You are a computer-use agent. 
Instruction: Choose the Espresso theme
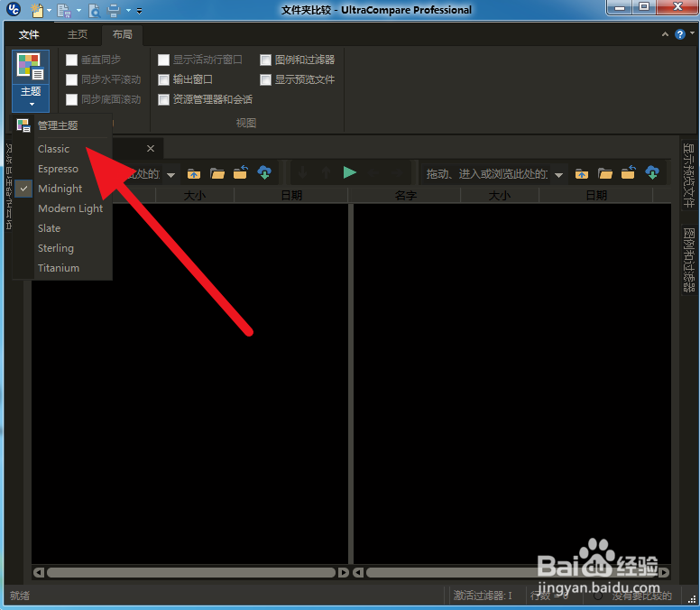[62, 169]
